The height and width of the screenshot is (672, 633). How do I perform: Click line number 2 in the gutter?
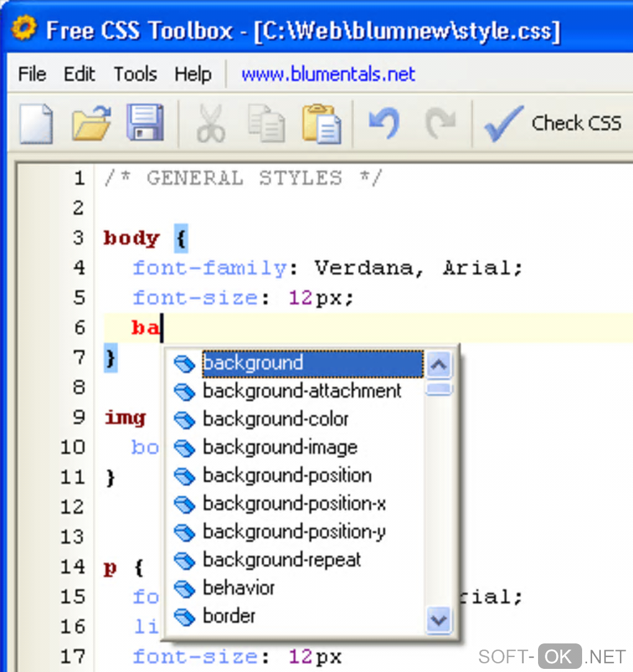click(78, 208)
